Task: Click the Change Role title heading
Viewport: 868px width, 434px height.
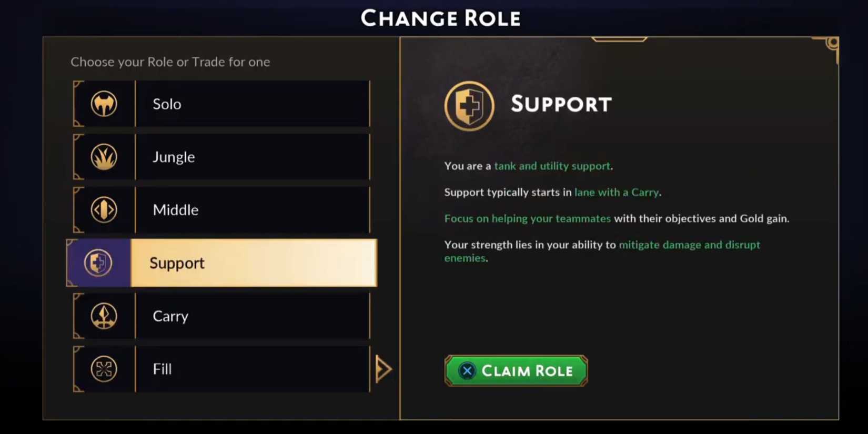Action: 440,18
